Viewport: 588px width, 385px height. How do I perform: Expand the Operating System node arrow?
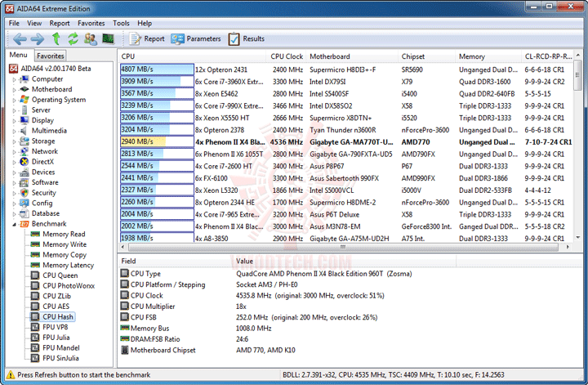[14, 101]
